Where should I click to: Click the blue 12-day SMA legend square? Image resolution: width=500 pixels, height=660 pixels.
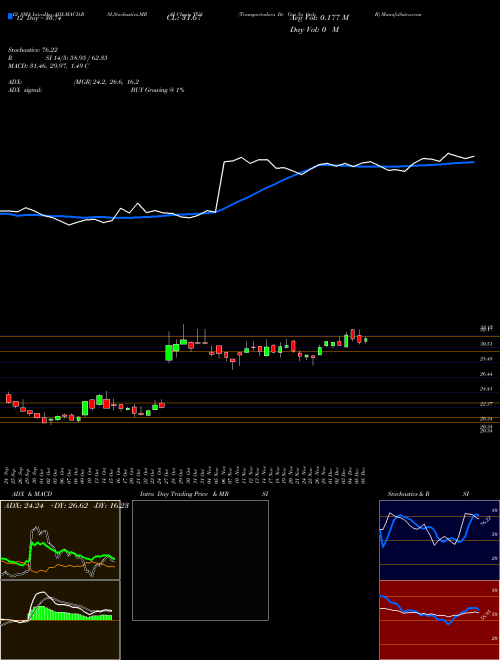(x=10, y=16)
